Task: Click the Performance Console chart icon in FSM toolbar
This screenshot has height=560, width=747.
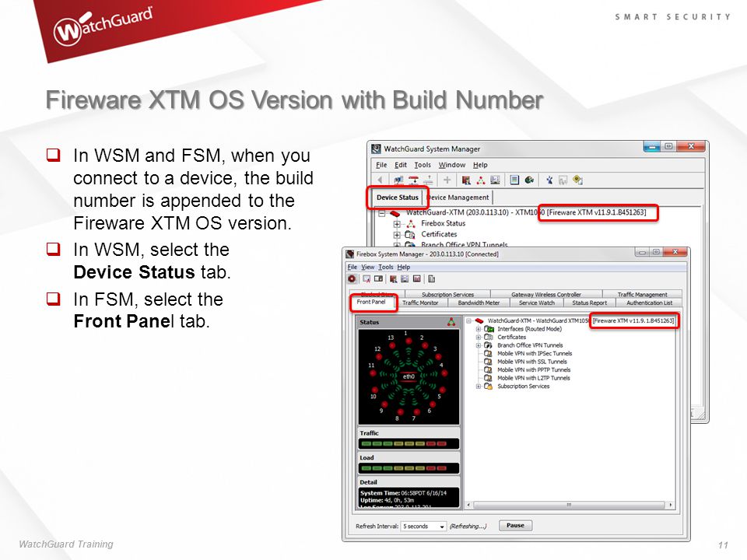Action: pos(417,279)
